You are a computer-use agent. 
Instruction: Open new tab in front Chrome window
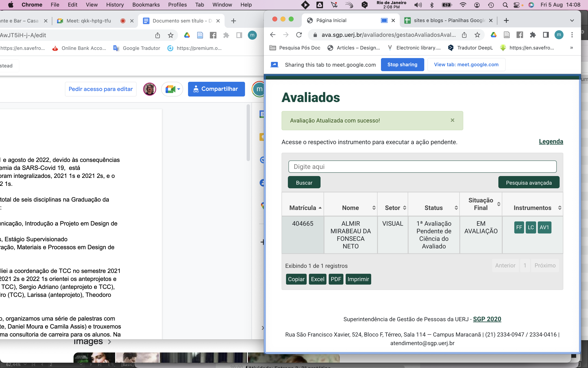click(x=506, y=20)
